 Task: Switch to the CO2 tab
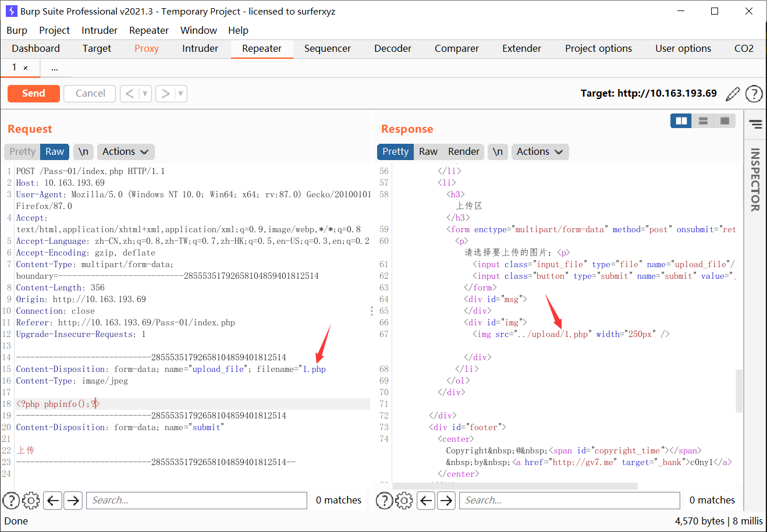point(744,48)
